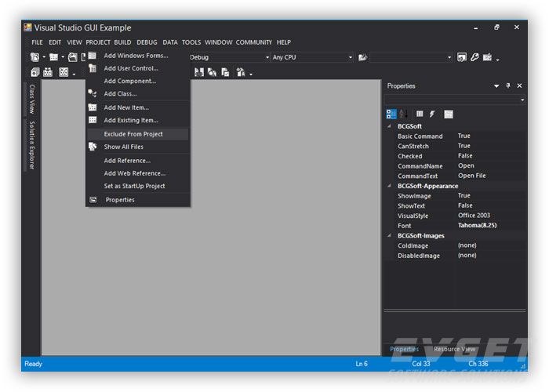Open the BUILD menu
Viewport: 549px width, 392px height.
[x=122, y=42]
